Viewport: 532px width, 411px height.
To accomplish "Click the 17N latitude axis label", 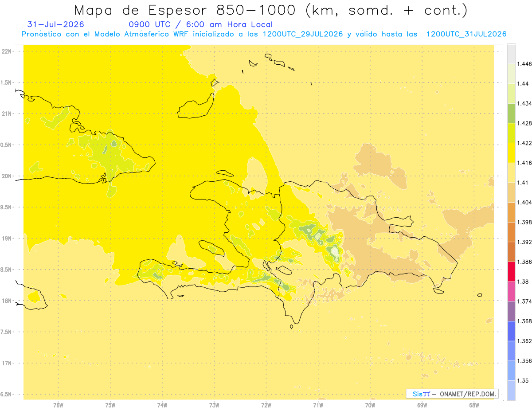I will (x=7, y=363).
